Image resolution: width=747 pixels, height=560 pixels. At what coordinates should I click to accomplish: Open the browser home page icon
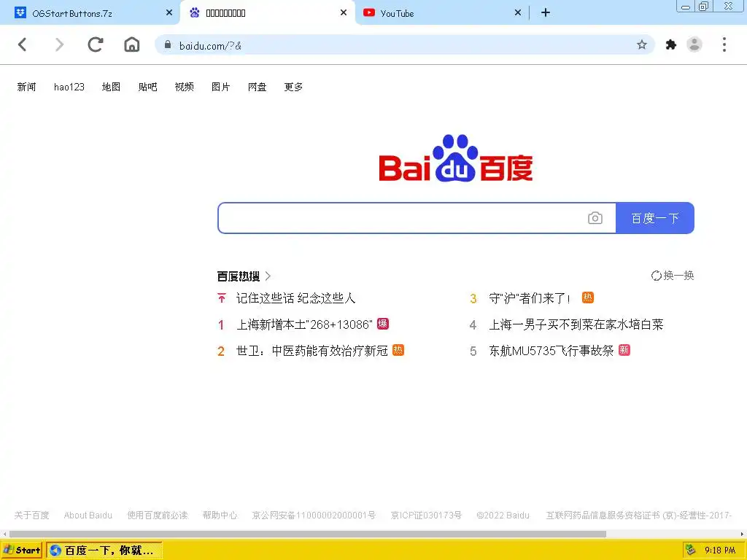pos(132,44)
